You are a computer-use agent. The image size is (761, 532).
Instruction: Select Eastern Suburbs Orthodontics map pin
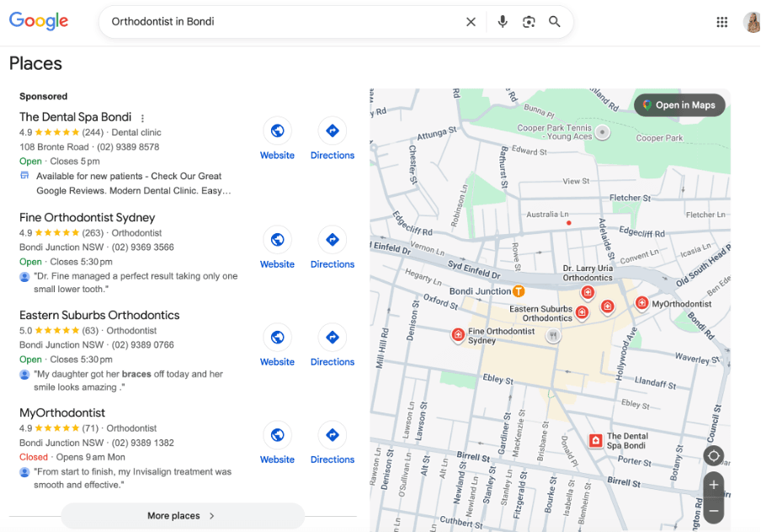click(x=582, y=312)
